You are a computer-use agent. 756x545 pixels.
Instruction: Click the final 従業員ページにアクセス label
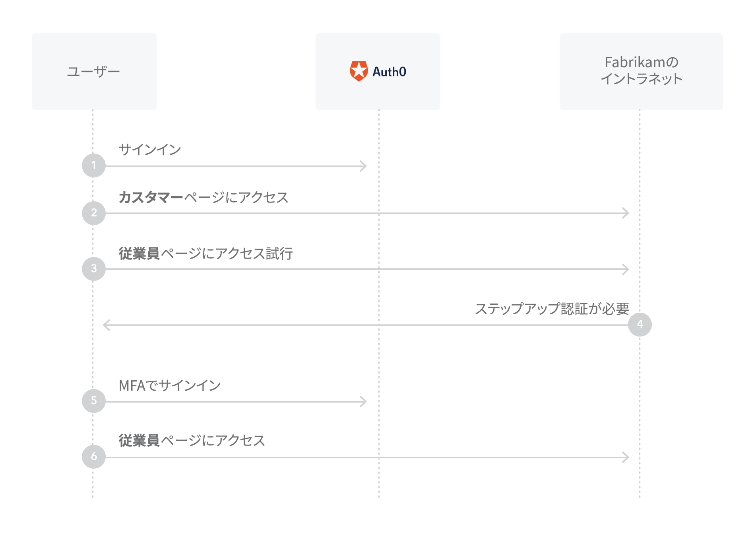[192, 441]
